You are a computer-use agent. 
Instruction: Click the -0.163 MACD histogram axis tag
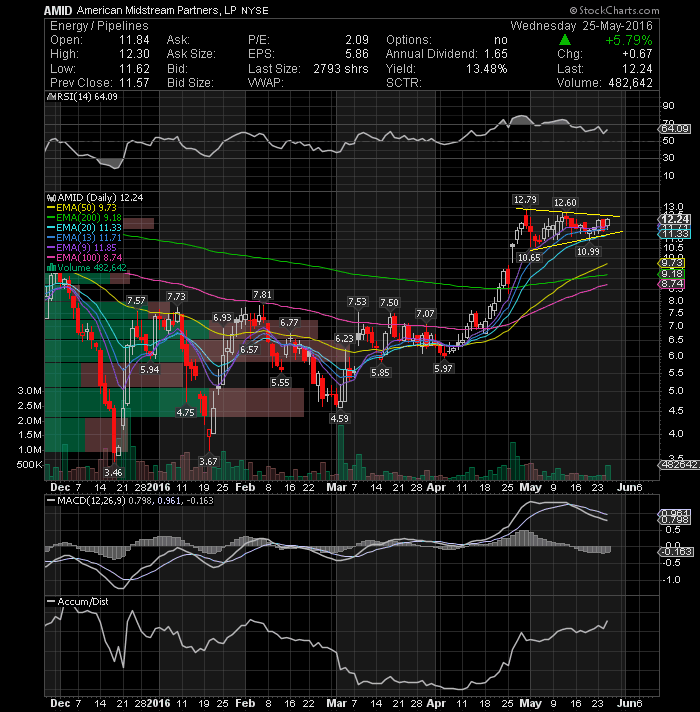coord(676,552)
